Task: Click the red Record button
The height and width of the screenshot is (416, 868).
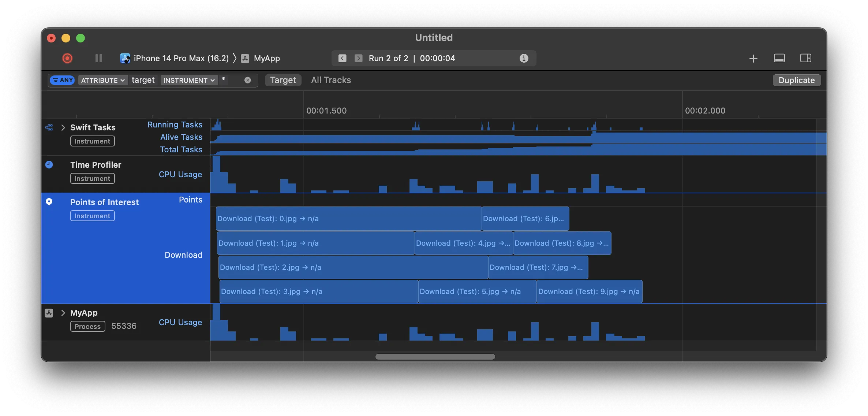Action: (67, 58)
